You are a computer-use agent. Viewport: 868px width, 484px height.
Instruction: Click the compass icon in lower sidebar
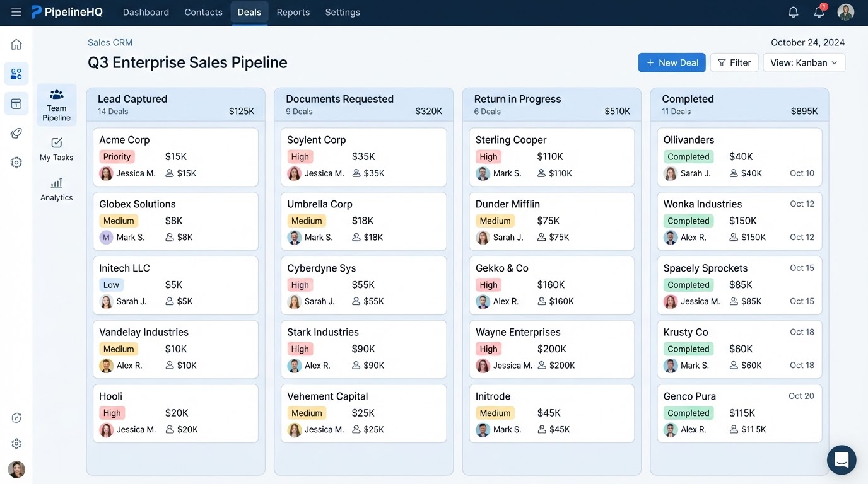(x=16, y=418)
